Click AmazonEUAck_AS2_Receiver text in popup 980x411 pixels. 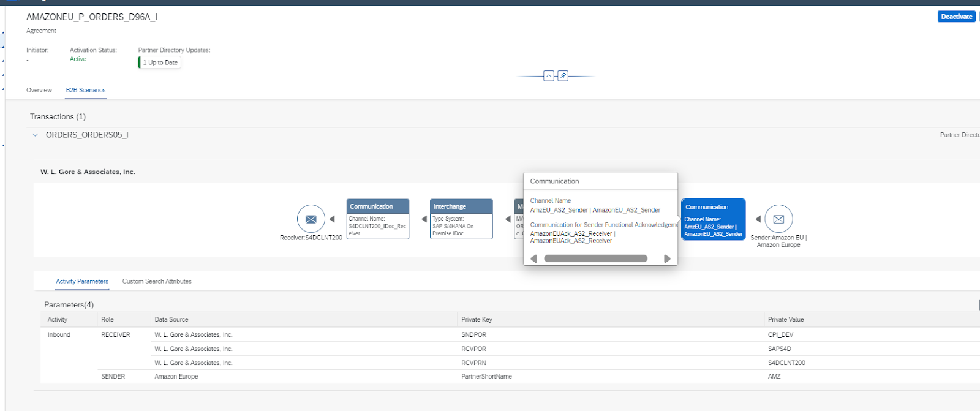[573, 237]
